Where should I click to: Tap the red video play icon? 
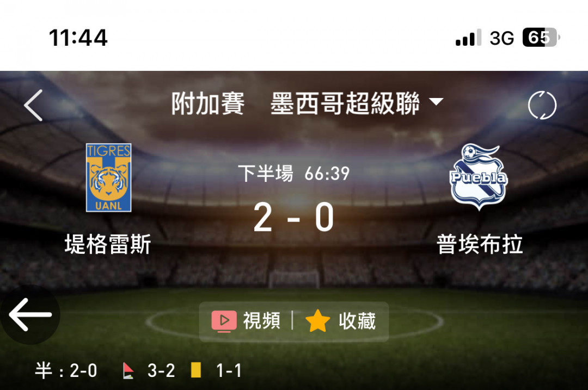pyautogui.click(x=224, y=321)
